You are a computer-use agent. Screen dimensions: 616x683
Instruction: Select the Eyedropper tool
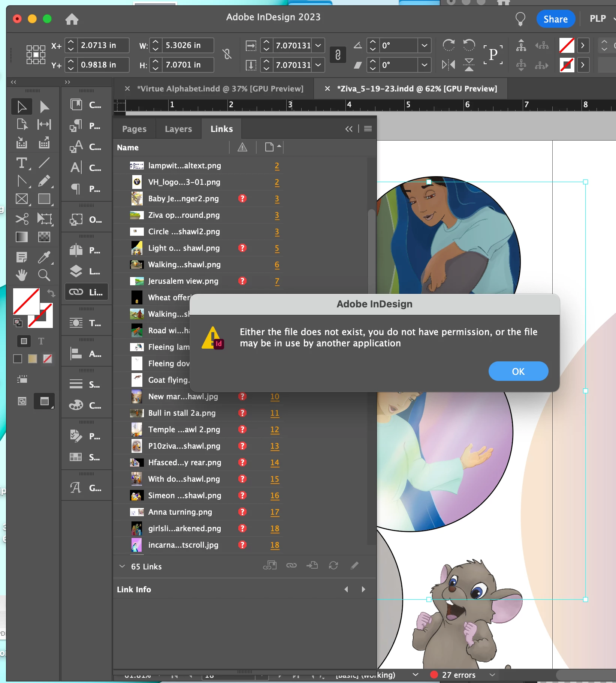click(44, 257)
